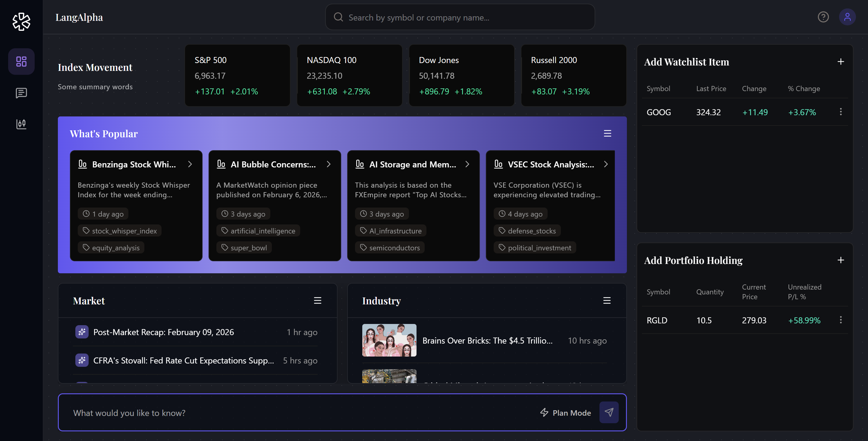Image resolution: width=868 pixels, height=441 pixels.
Task: Open the chat messages sidebar icon
Action: (x=21, y=93)
